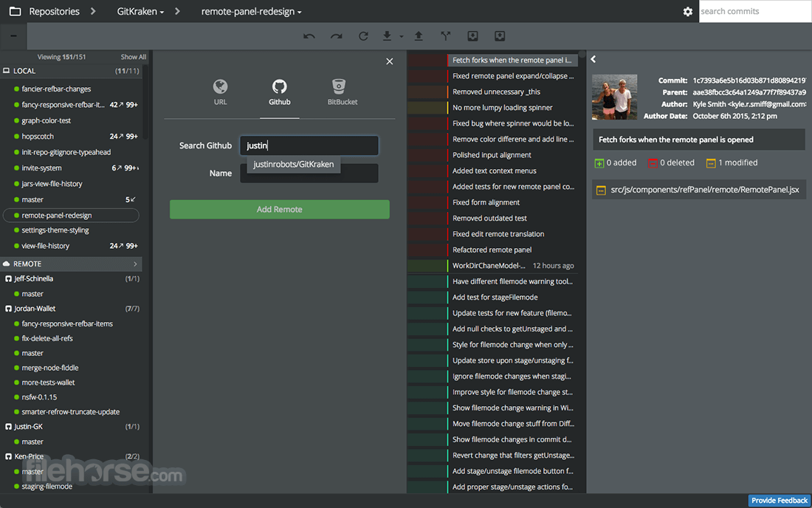
Task: Expand the remote-panel-redesign branch dropdown
Action: click(x=251, y=11)
